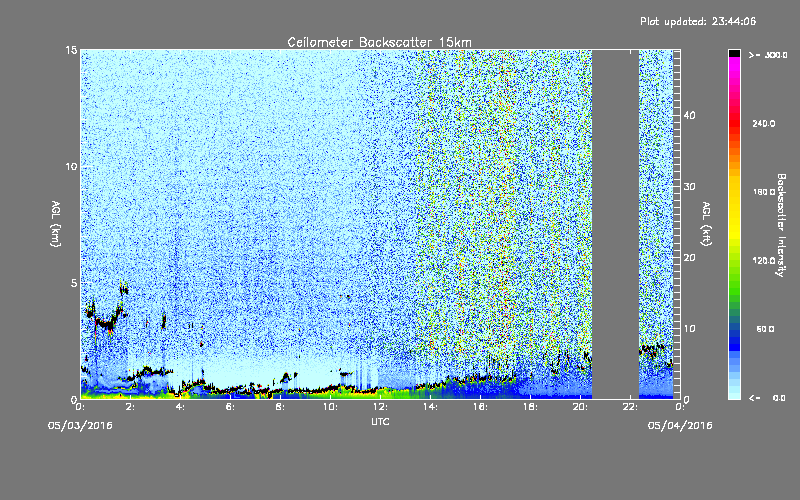Image resolution: width=800 pixels, height=500 pixels.
Task: Click the colorbar value 120.0
Action: pos(764,261)
